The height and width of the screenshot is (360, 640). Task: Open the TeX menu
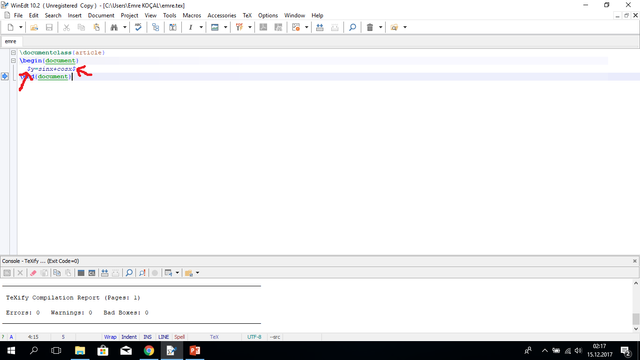(x=247, y=16)
